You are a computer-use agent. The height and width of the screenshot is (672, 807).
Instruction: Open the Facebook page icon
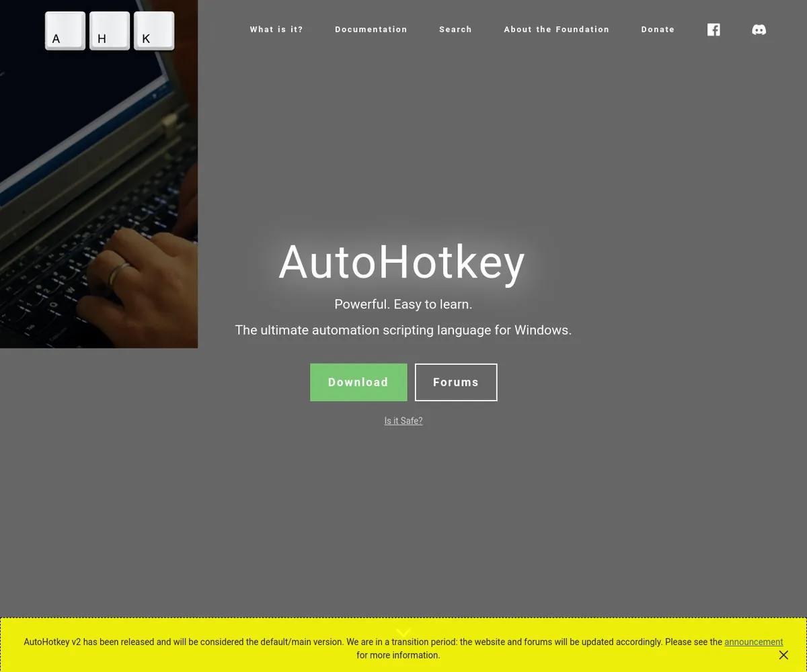[x=714, y=30]
